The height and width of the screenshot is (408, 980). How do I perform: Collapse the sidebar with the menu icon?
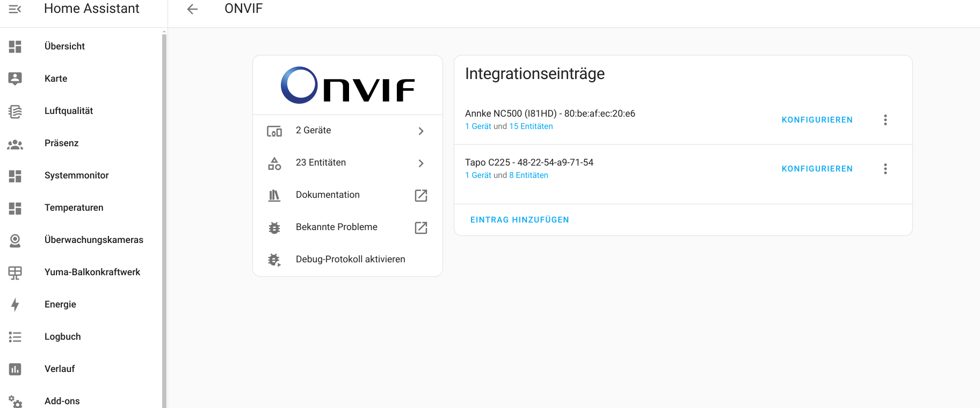point(15,9)
